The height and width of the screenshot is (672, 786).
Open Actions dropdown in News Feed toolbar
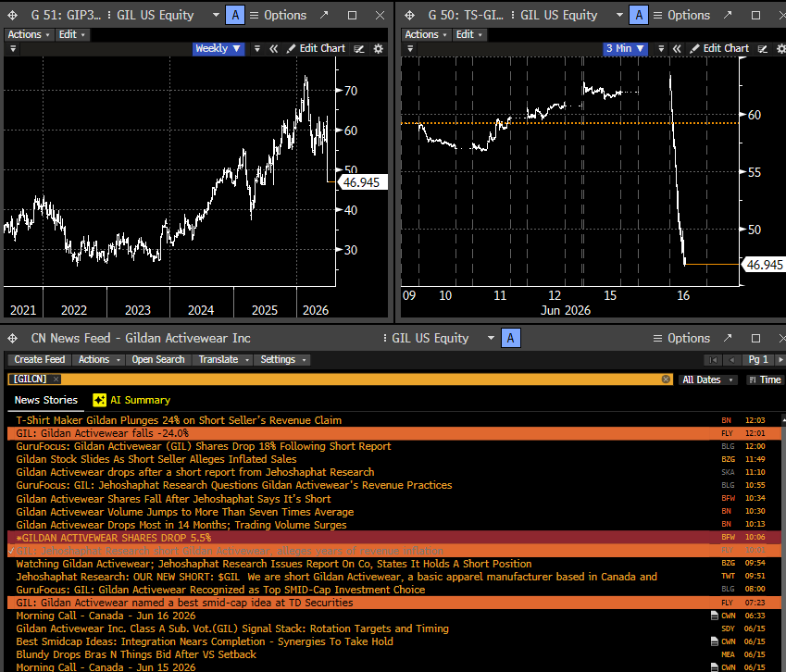coord(98,360)
